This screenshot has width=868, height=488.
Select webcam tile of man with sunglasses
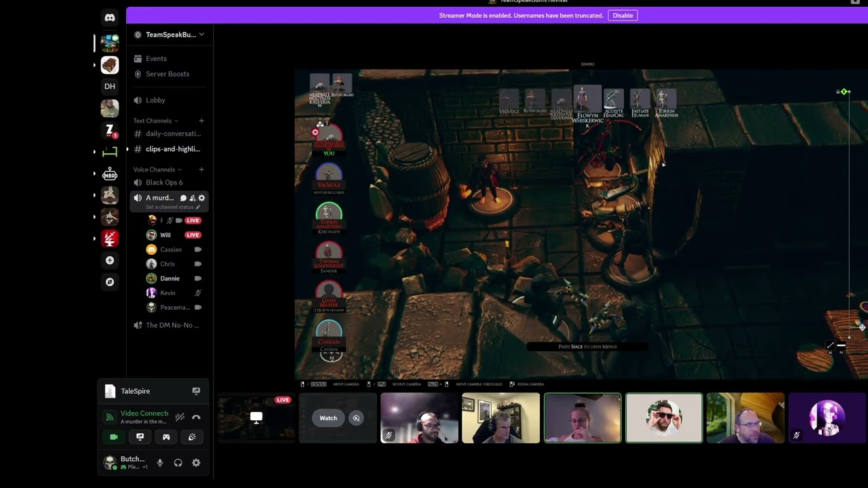coord(664,418)
